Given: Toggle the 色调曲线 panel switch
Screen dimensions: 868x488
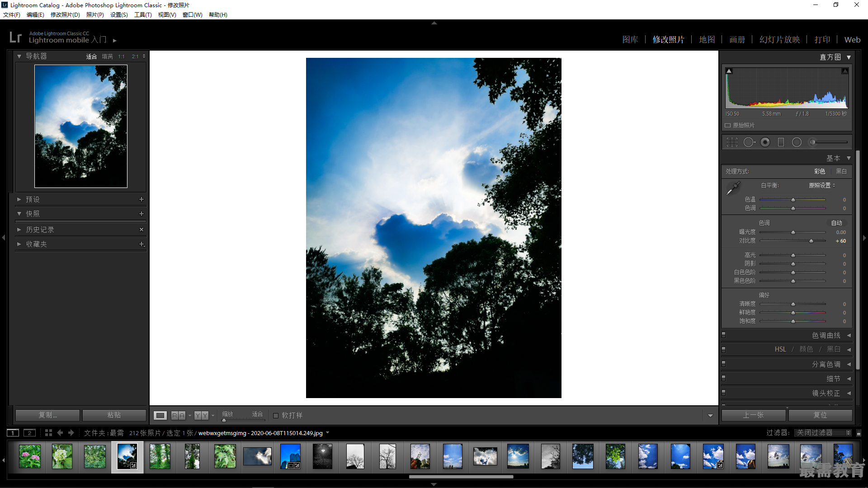Looking at the screenshot, I should pos(723,335).
